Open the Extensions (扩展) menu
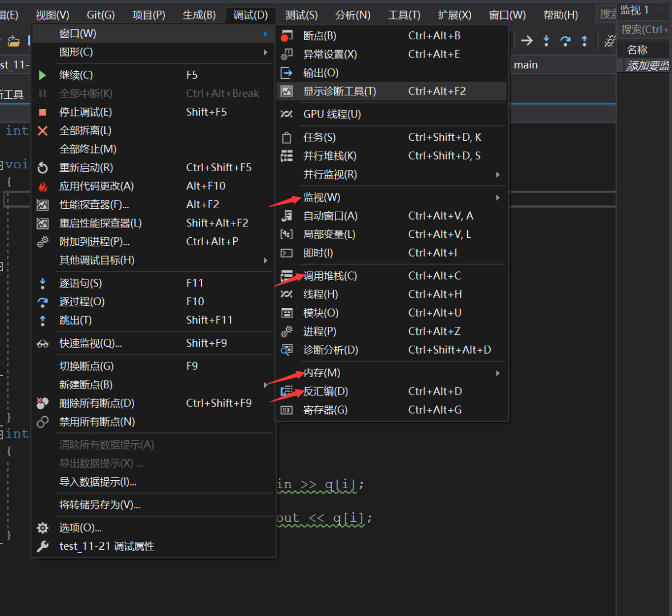This screenshot has width=672, height=616. click(x=455, y=15)
